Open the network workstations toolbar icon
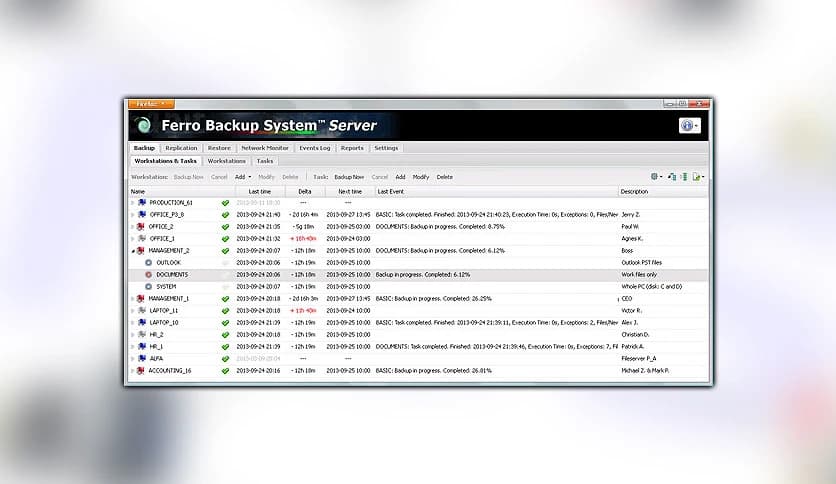Viewport: 836px width, 484px height. click(672, 176)
